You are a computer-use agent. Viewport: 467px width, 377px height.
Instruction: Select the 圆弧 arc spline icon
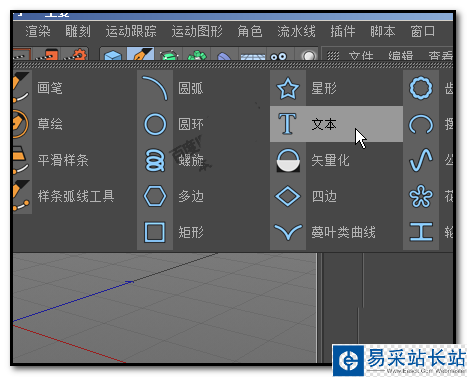pyautogui.click(x=155, y=88)
